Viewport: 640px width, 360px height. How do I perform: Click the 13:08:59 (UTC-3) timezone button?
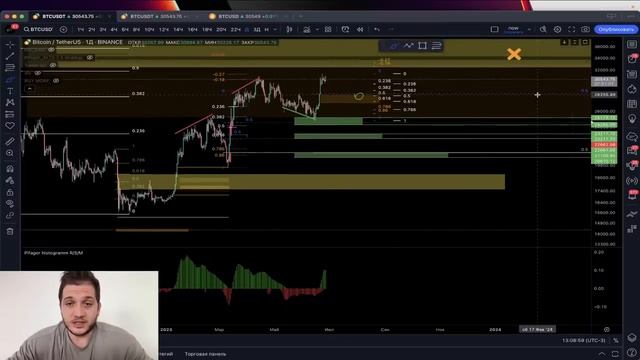584,340
